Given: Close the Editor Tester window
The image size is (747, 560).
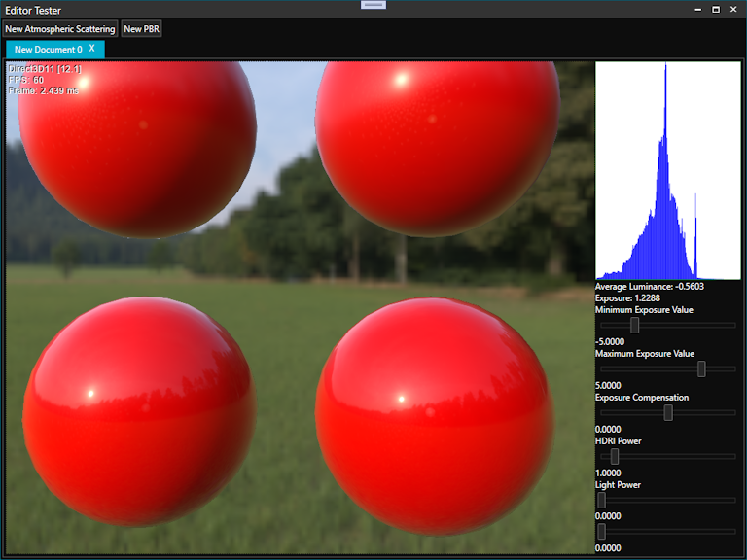Looking at the screenshot, I should [734, 10].
